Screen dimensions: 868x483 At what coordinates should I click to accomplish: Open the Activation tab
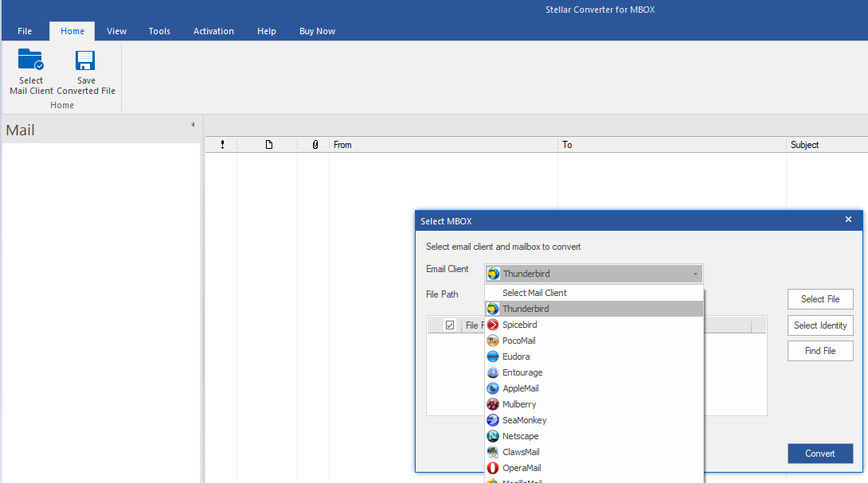[x=213, y=31]
